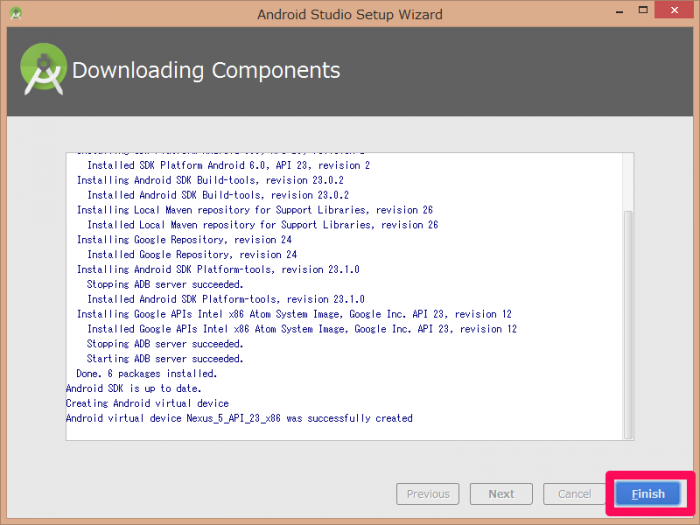Click 'Starting ADB server succeeded.' line

pos(165,358)
